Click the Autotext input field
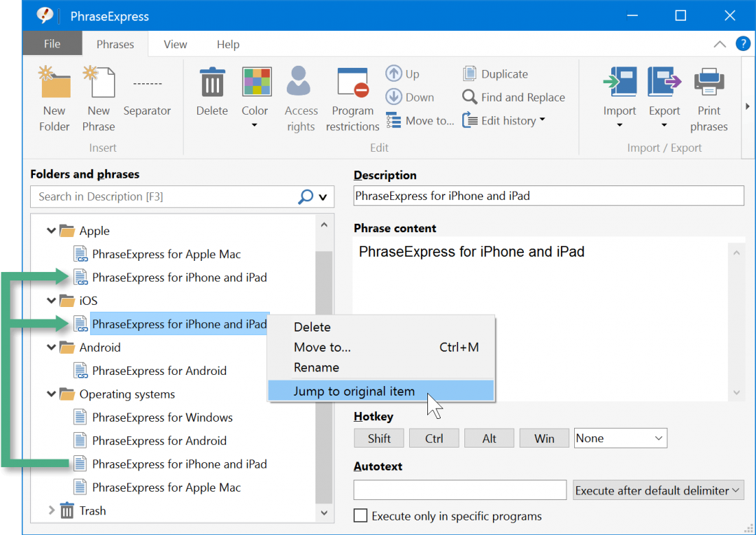The width and height of the screenshot is (756, 535). coord(460,490)
